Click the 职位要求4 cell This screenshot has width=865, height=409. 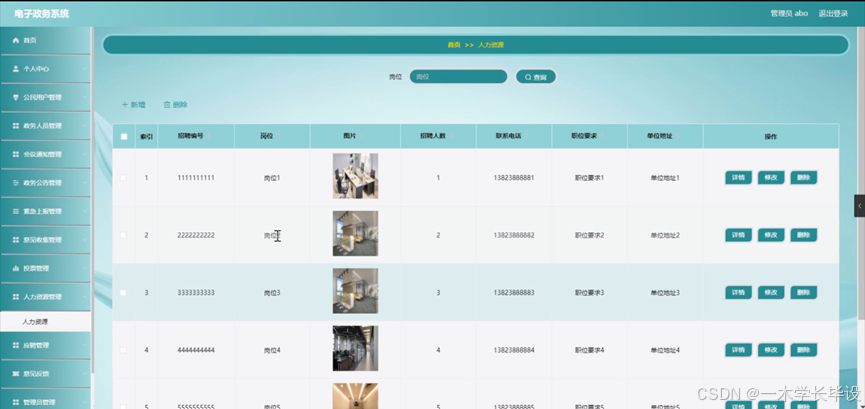pos(590,350)
